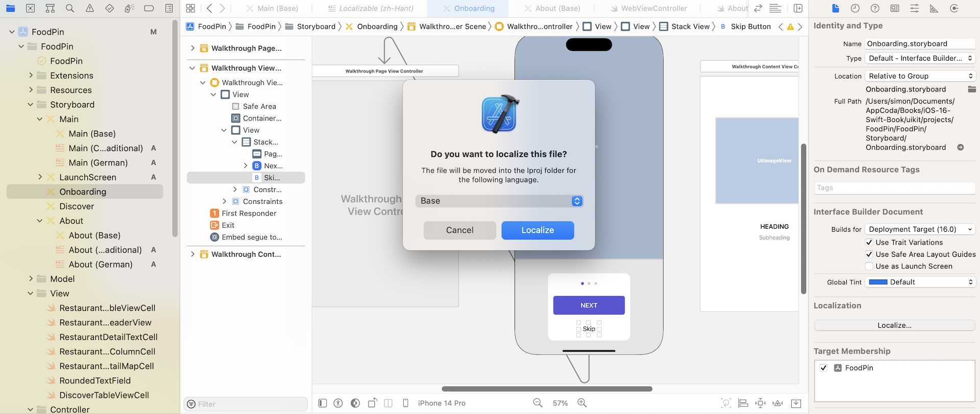The height and width of the screenshot is (414, 980).
Task: Open the Base language dropdown
Action: coord(499,201)
